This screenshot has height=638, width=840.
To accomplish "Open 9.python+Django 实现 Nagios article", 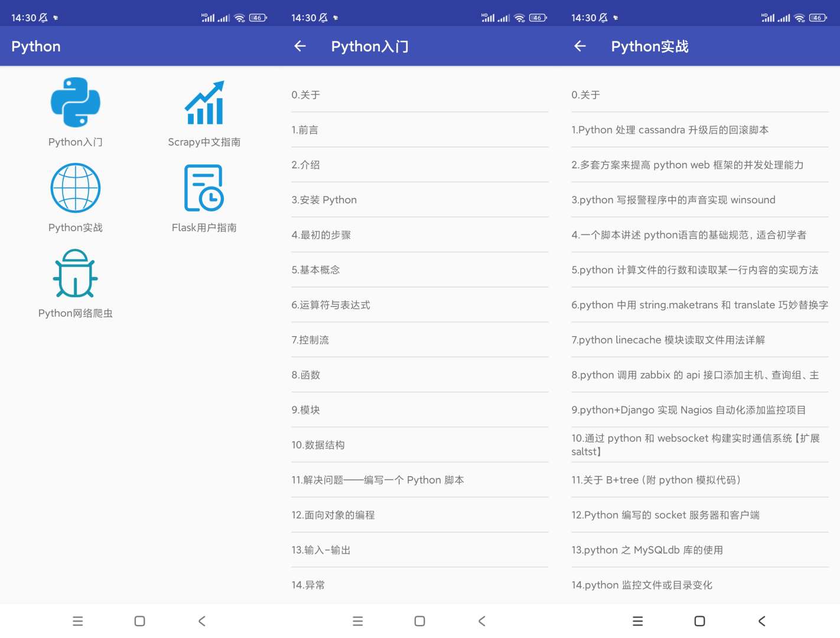I will (700, 410).
